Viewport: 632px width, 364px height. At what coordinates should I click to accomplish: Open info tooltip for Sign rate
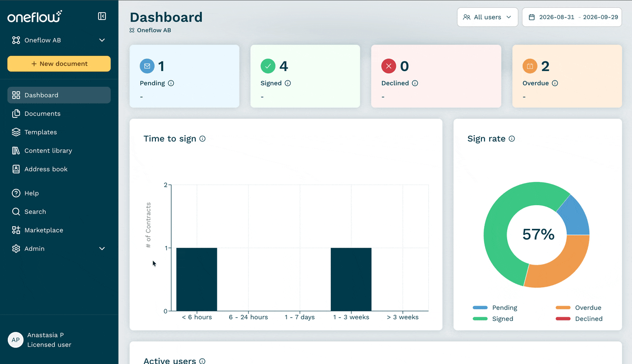click(512, 139)
